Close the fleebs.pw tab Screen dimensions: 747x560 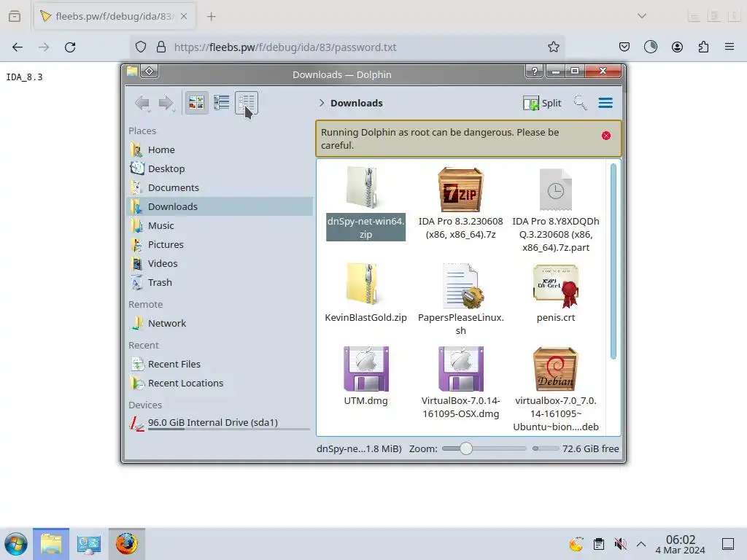tap(184, 16)
